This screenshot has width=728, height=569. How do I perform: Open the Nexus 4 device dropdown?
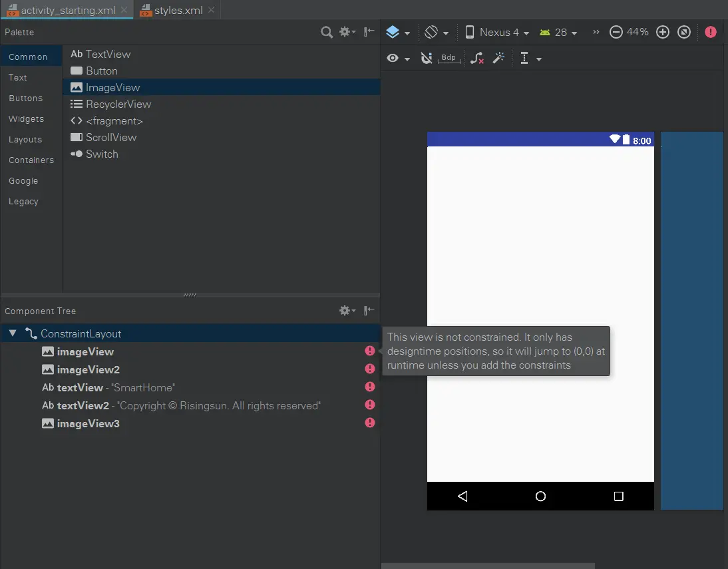497,32
